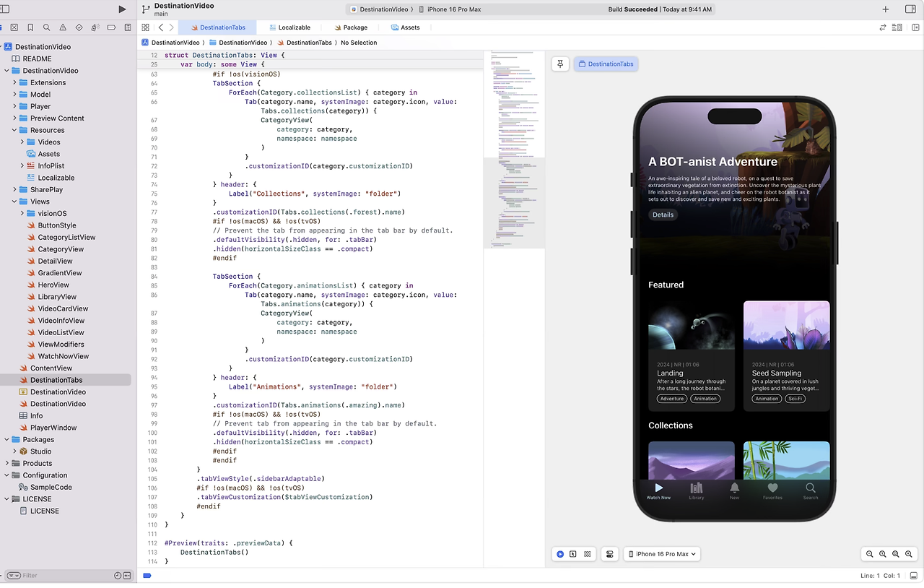Open the source control navigator
This screenshot has width=924, height=588.
pyautogui.click(x=14, y=27)
